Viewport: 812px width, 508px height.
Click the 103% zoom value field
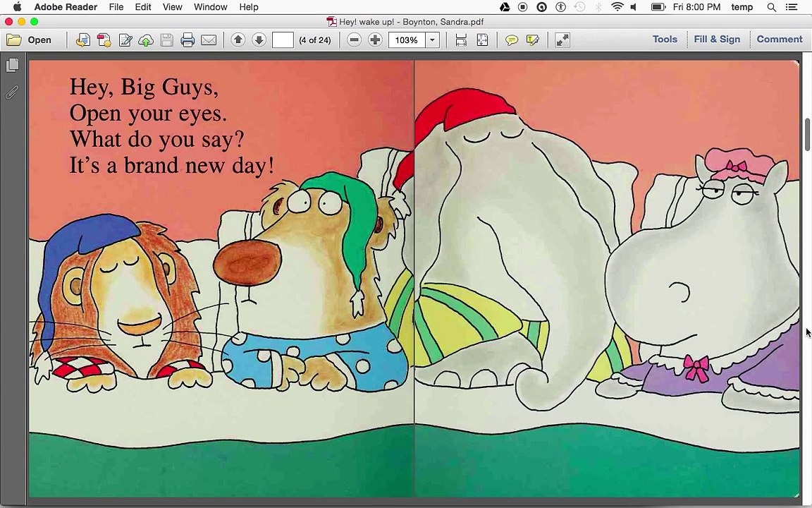(x=407, y=40)
